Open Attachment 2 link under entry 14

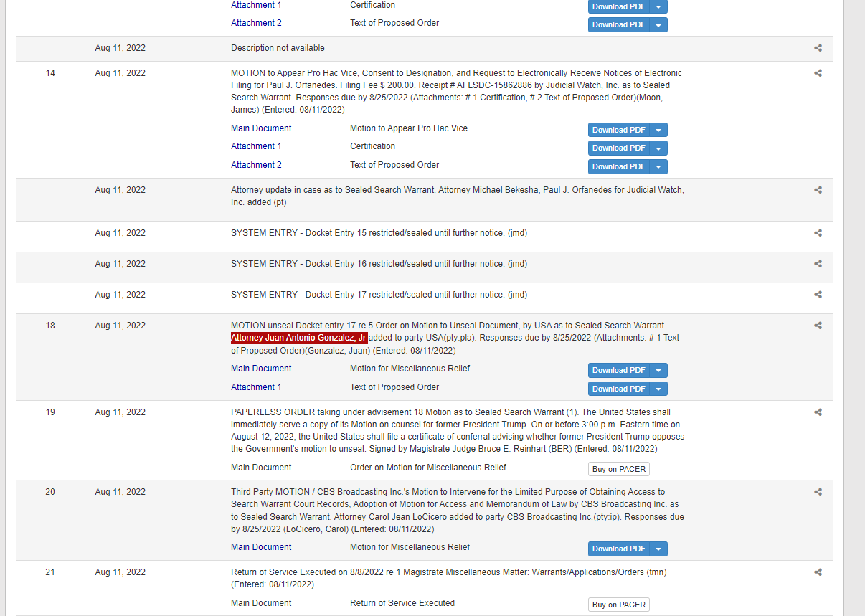coord(256,165)
